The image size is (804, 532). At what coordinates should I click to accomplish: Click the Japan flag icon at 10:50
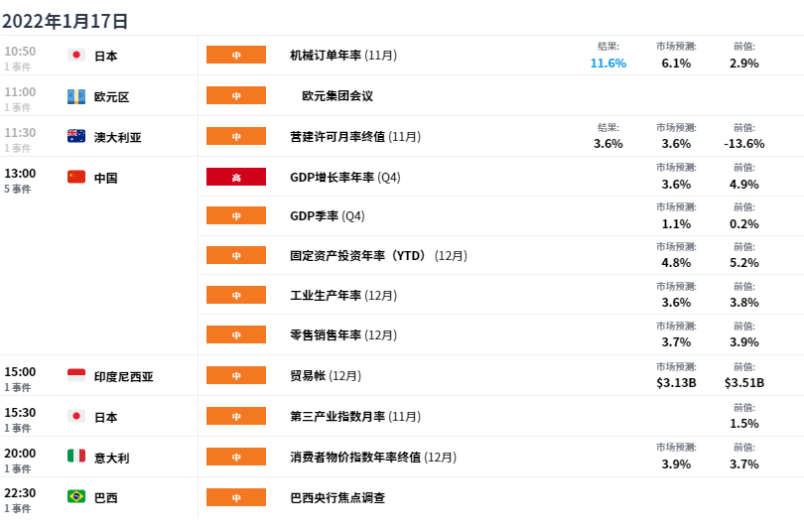click(76, 55)
